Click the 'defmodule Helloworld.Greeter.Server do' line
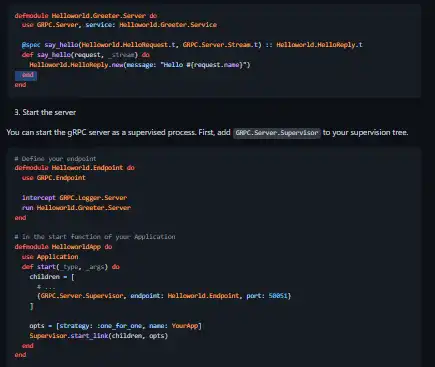Image resolution: width=435 pixels, height=367 pixels. 86,16
